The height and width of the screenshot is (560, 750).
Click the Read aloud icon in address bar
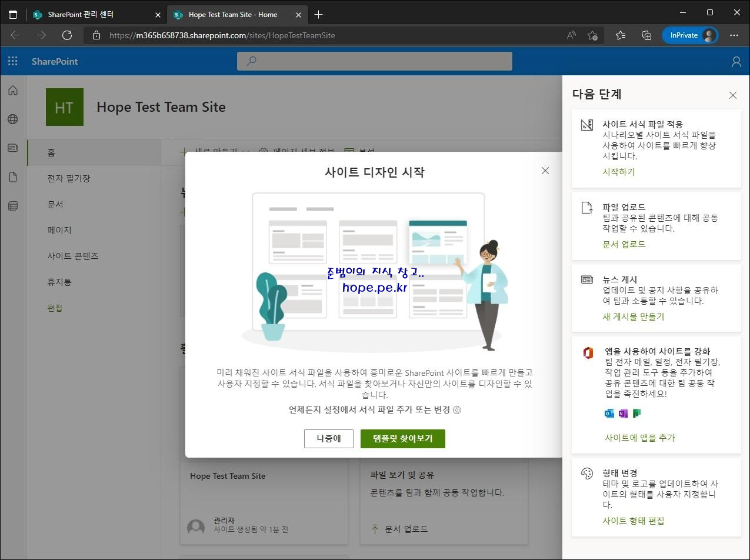pos(571,35)
